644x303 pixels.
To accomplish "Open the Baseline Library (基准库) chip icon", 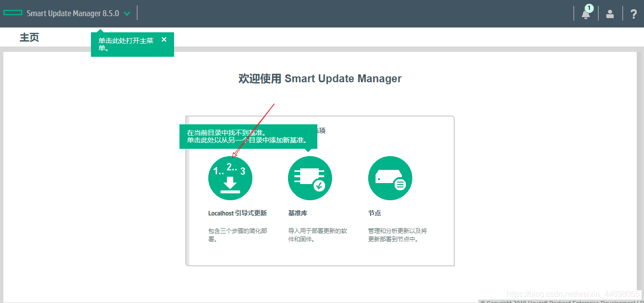I will [310, 178].
